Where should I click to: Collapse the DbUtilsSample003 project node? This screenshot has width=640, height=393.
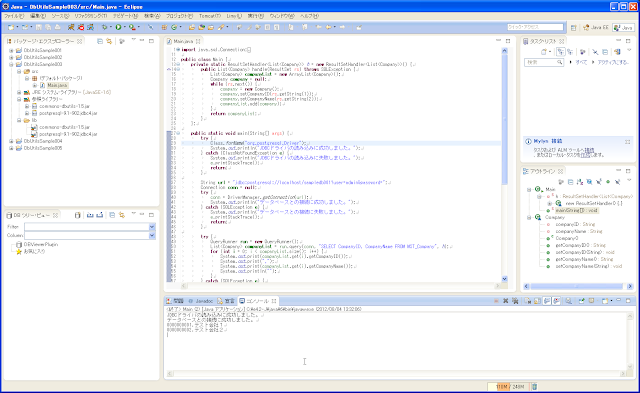11,64
